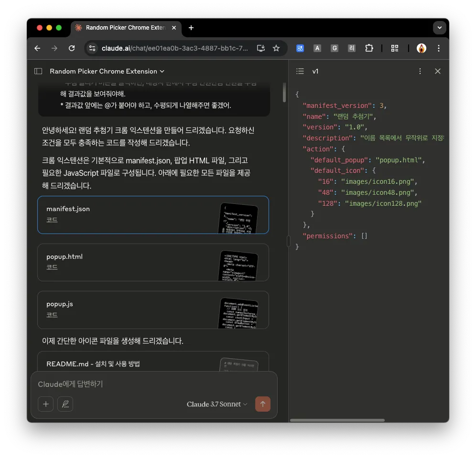Go forward with the browser forward arrow
The image size is (476, 458).
pyautogui.click(x=54, y=48)
